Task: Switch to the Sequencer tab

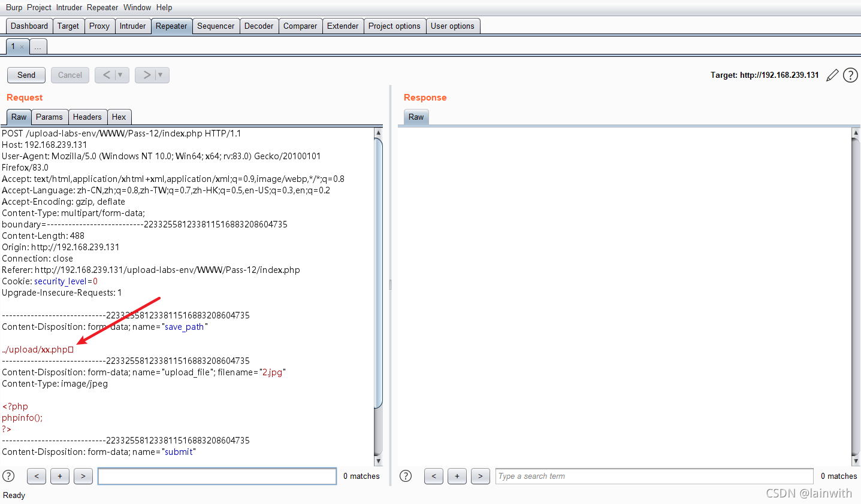Action: 216,26
